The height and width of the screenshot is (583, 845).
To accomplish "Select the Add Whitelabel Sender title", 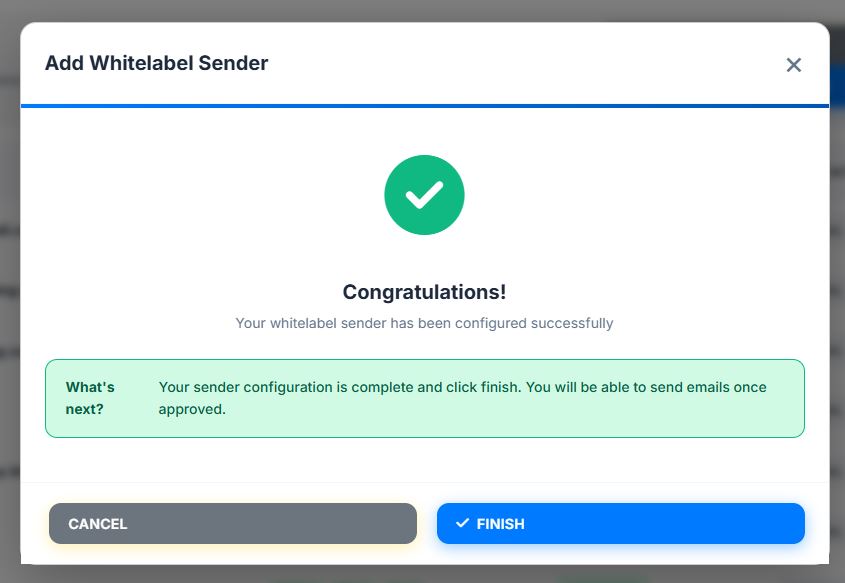I will (157, 63).
